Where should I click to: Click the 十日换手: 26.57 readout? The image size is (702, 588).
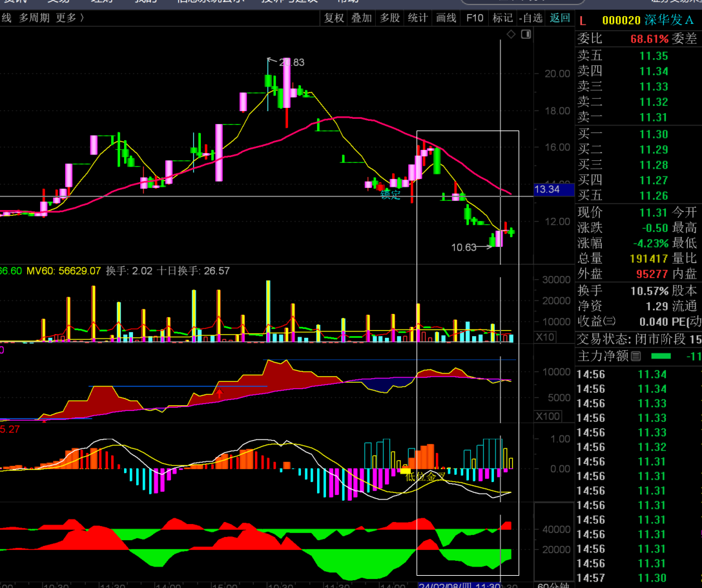click(192, 271)
